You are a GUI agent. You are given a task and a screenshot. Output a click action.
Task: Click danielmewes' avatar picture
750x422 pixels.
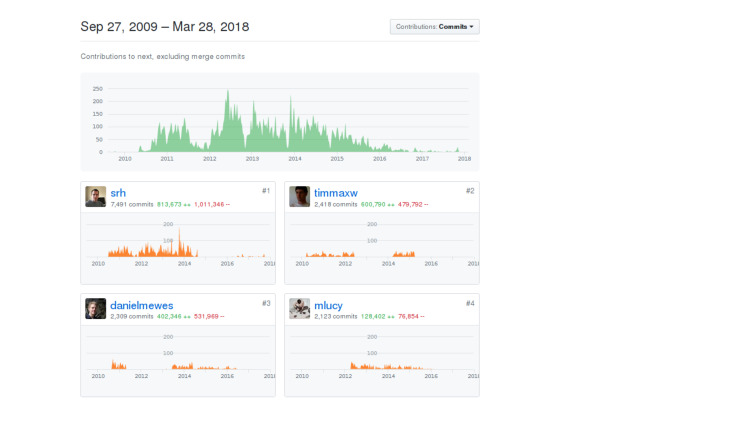pos(96,309)
